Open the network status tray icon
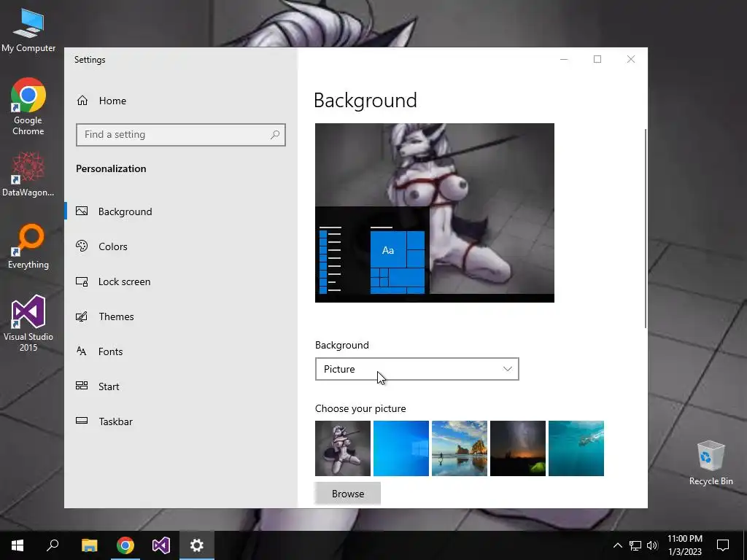The image size is (747, 560). pyautogui.click(x=635, y=545)
